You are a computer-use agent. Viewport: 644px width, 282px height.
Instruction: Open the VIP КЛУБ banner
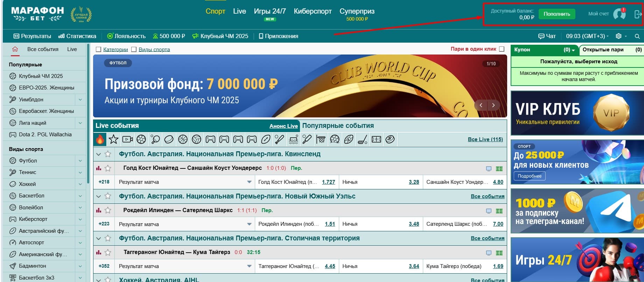pos(577,113)
